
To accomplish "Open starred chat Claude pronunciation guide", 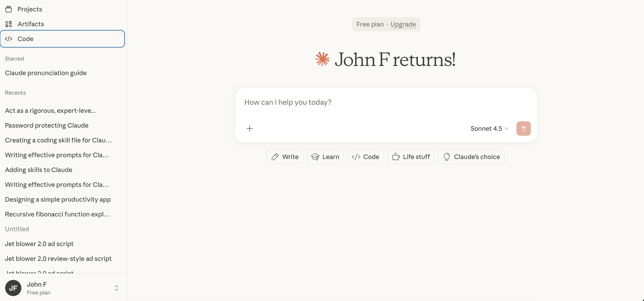I will coord(46,73).
